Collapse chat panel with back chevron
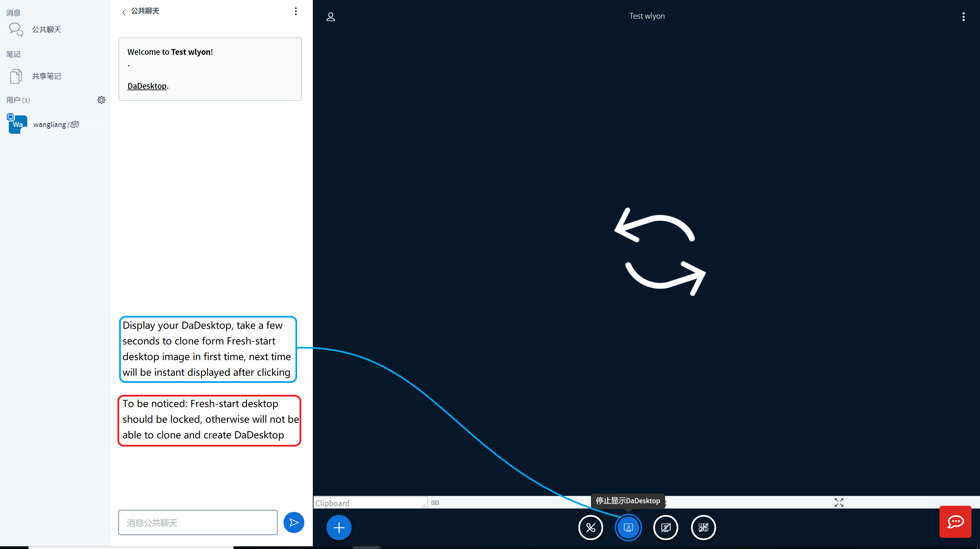This screenshot has height=549, width=980. tap(124, 12)
